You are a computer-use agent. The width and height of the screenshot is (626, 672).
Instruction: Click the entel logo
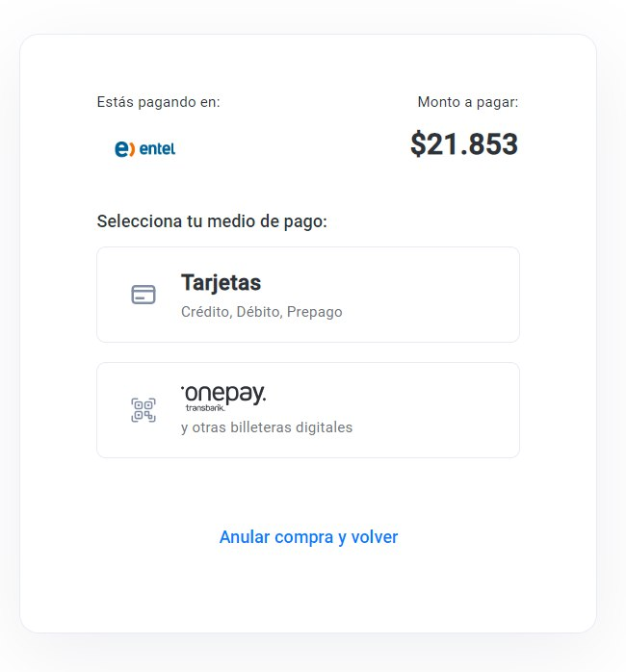[144, 148]
